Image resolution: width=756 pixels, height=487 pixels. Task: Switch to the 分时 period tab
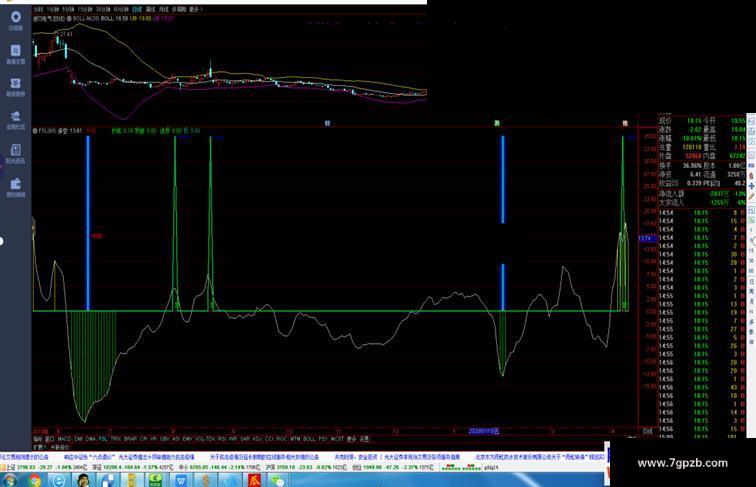[38, 9]
